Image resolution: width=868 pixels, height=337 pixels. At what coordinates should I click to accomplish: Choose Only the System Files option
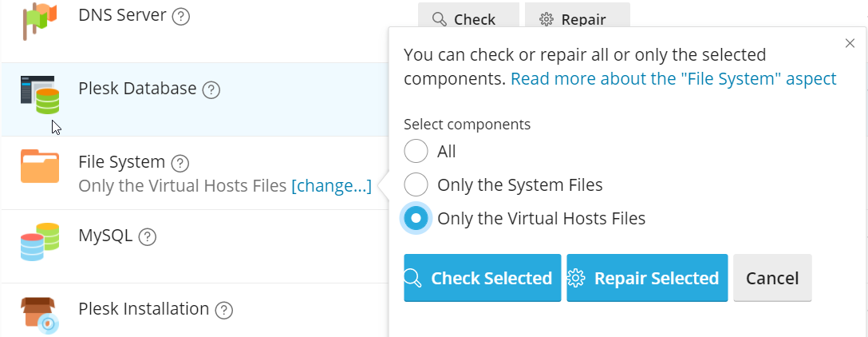pos(416,185)
